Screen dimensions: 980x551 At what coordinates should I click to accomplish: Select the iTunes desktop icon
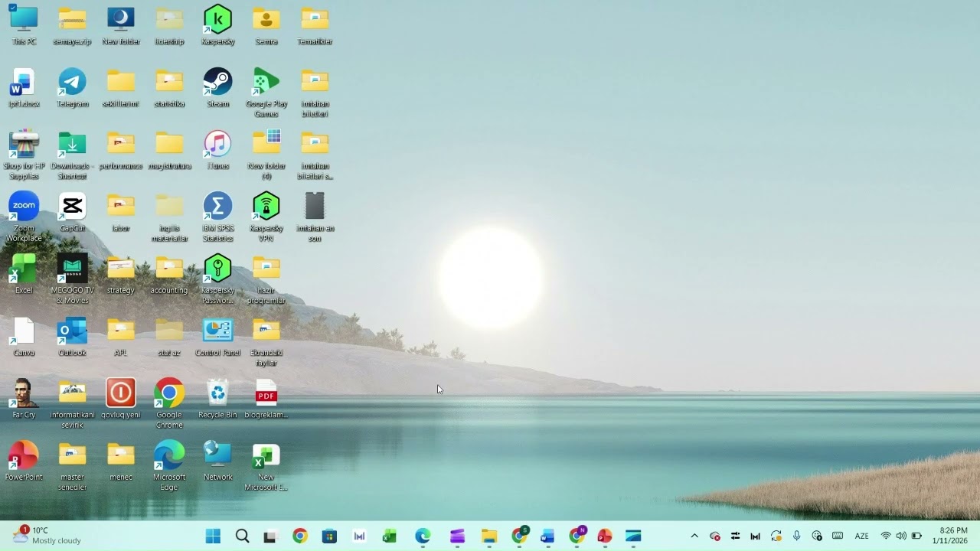(217, 150)
